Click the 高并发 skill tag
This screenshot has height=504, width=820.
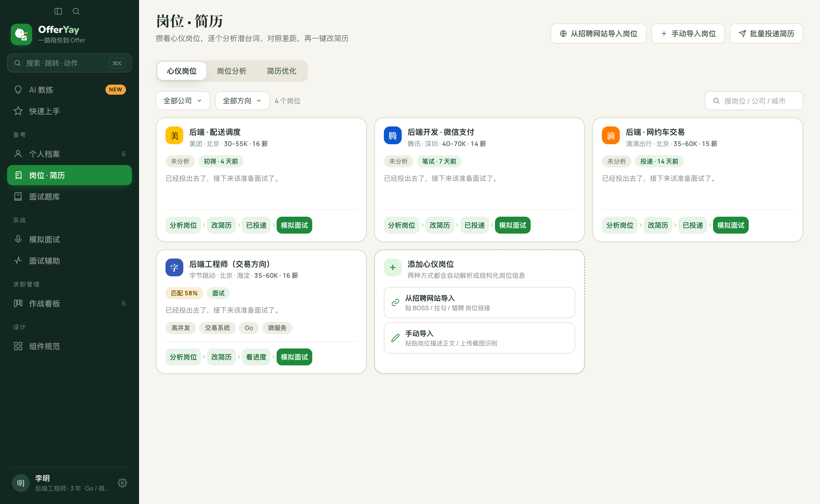click(180, 328)
